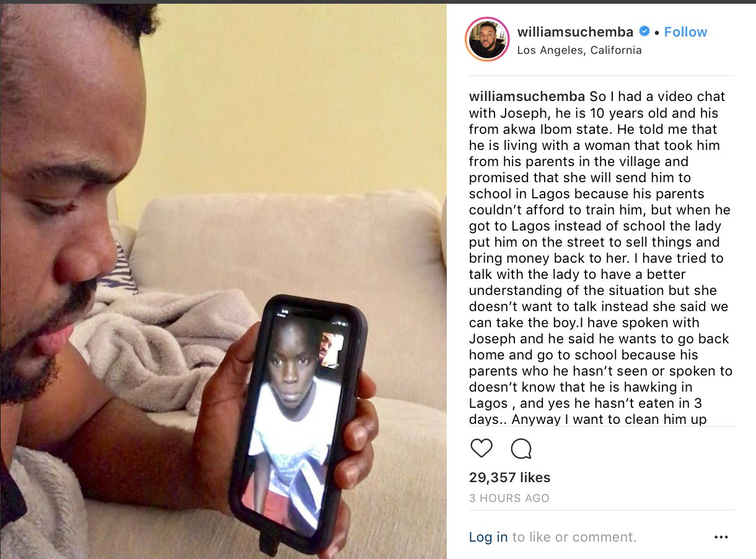Open the williamsuchemba username in the header
This screenshot has height=559, width=756.
[x=575, y=32]
